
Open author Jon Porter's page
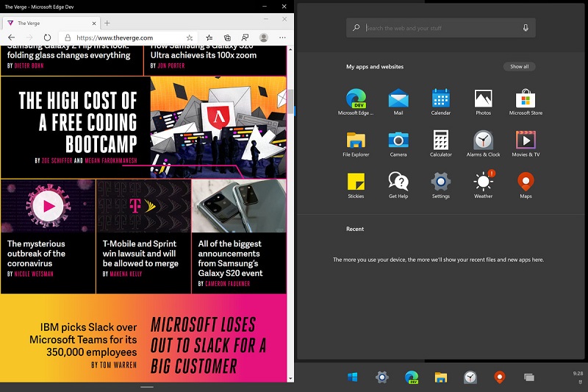click(x=171, y=65)
